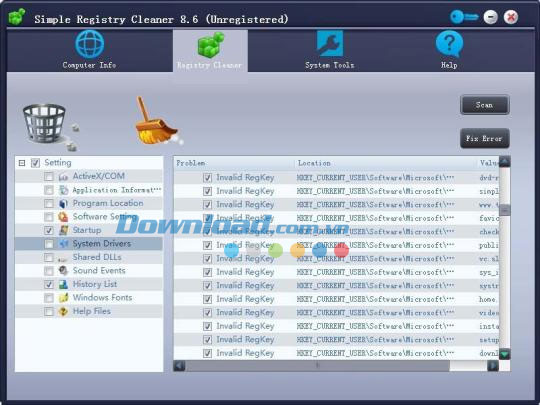Click the Program Location item icon

pos(63,204)
